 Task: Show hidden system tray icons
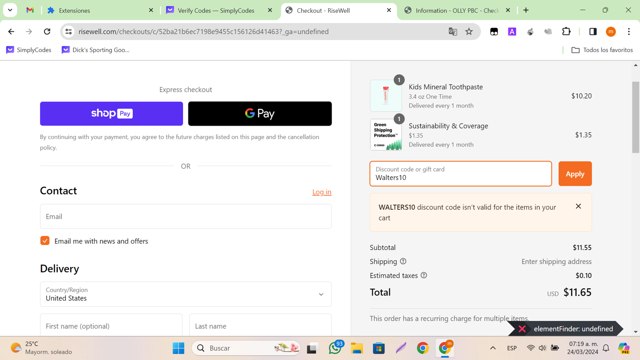[x=493, y=348]
